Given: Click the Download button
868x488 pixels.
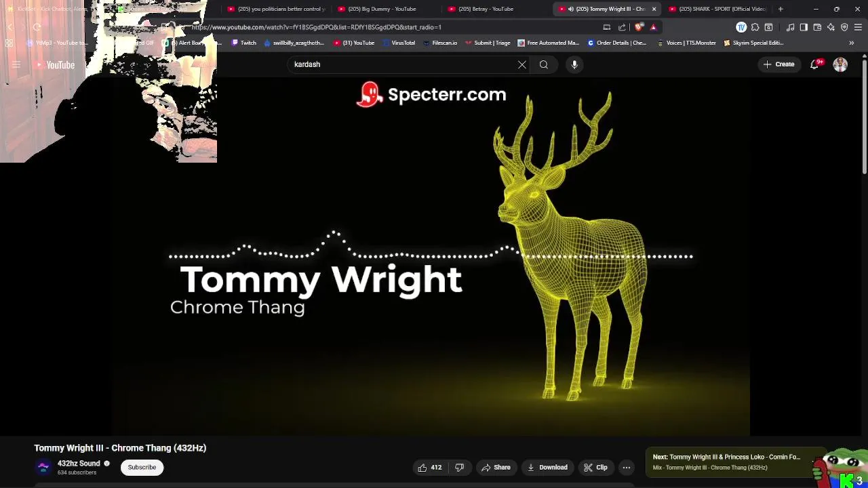Looking at the screenshot, I should (x=547, y=467).
